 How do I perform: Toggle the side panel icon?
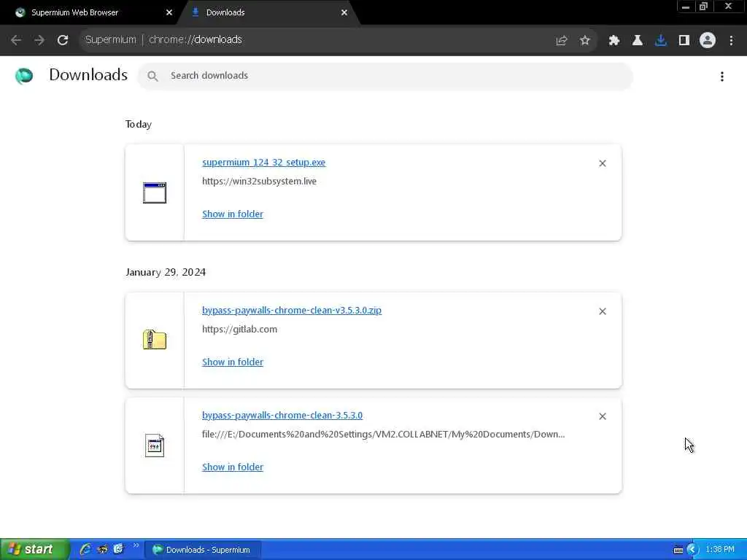coord(684,41)
